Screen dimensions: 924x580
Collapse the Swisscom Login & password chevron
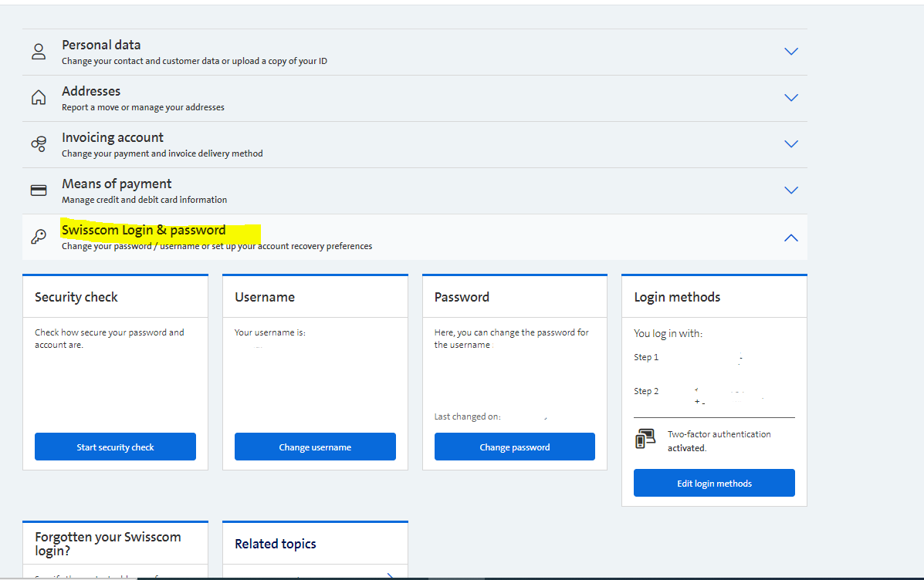(x=790, y=238)
